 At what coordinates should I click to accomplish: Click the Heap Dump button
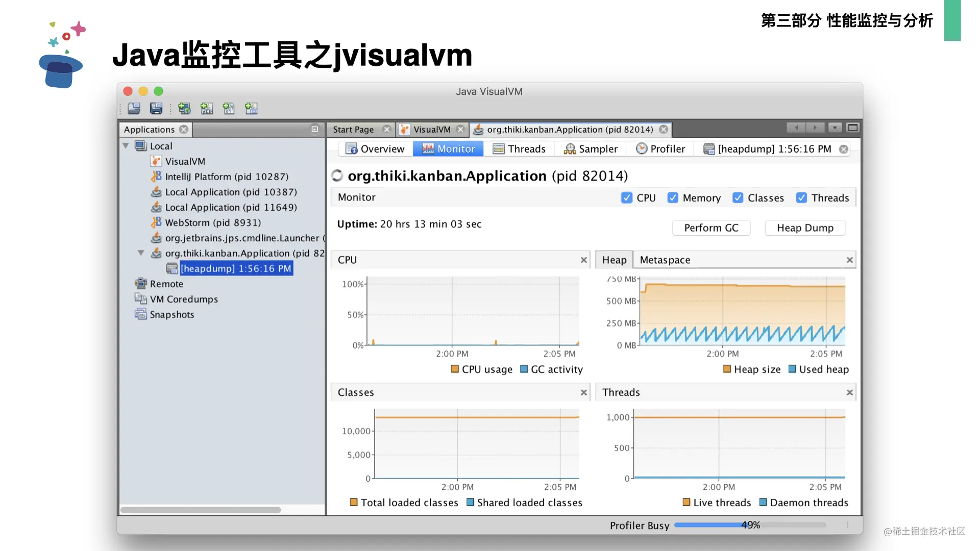click(x=805, y=228)
